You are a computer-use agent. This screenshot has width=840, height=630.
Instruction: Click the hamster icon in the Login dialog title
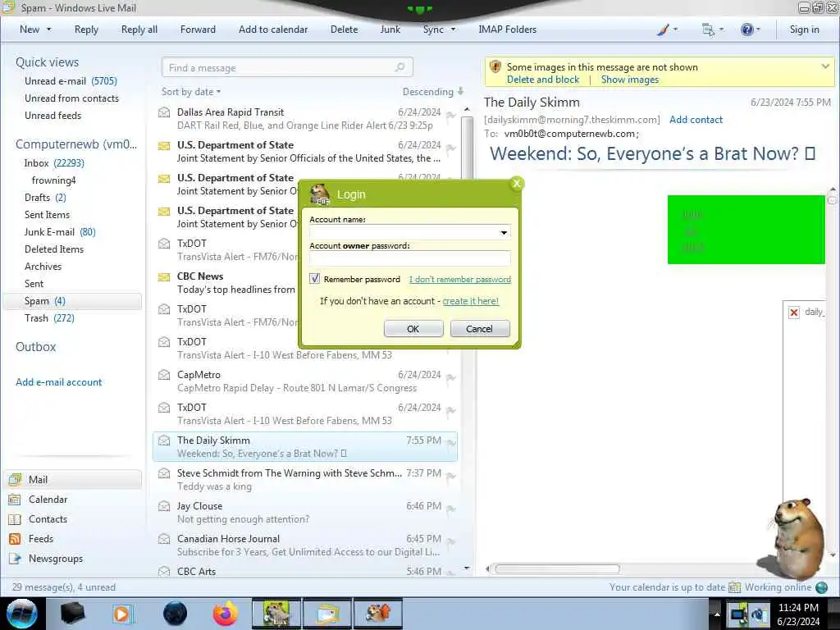(320, 194)
